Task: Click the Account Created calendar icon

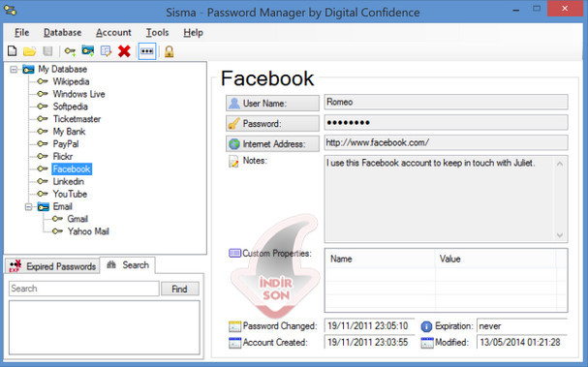Action: pos(234,343)
